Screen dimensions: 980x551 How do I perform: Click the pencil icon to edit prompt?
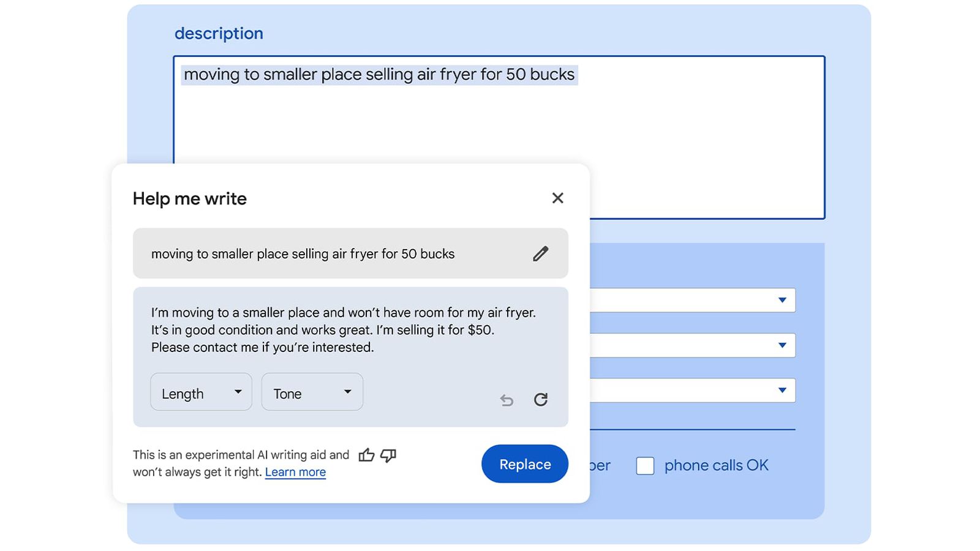[x=540, y=253]
